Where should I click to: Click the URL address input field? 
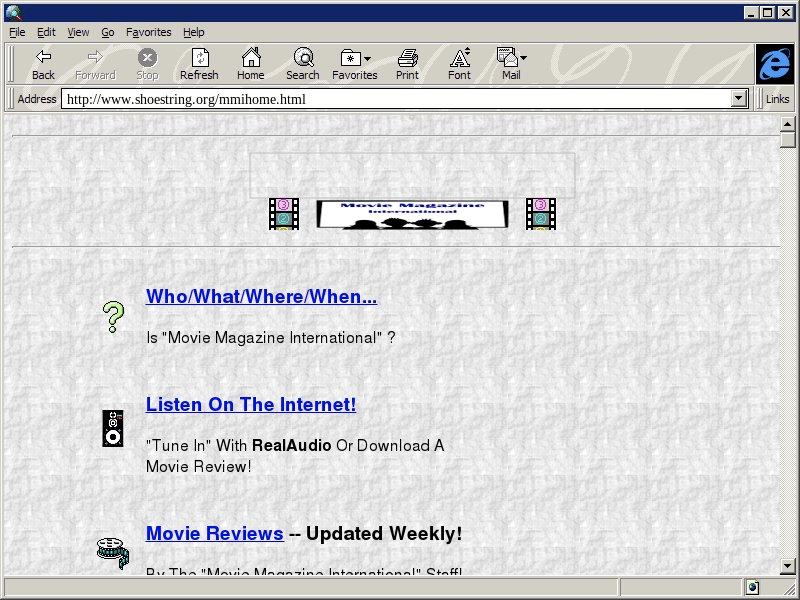(x=395, y=99)
